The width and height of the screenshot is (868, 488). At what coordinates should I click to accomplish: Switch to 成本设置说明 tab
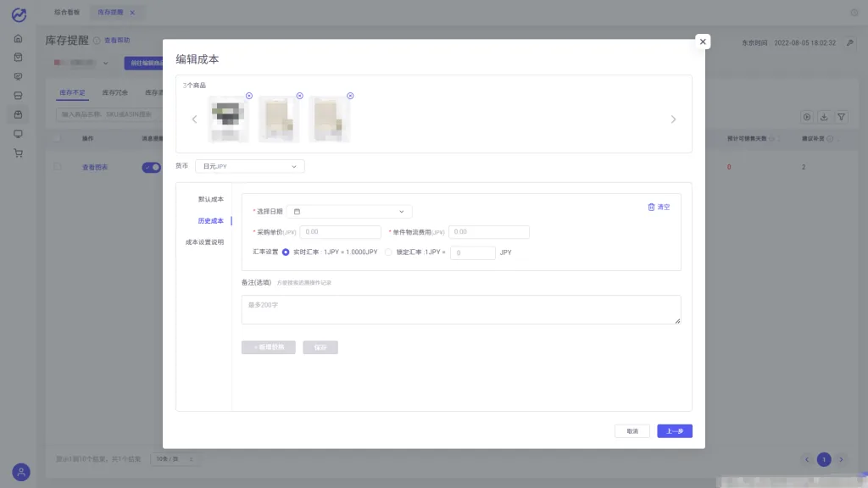(204, 242)
